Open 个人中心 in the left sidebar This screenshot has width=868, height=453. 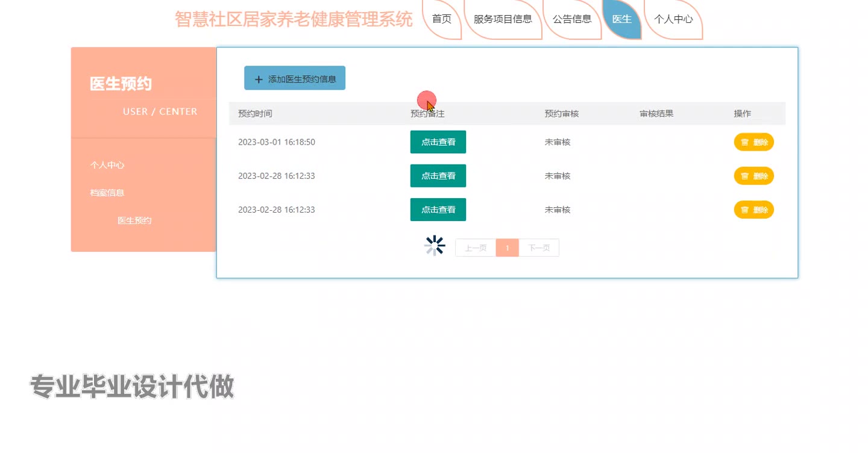pos(107,165)
